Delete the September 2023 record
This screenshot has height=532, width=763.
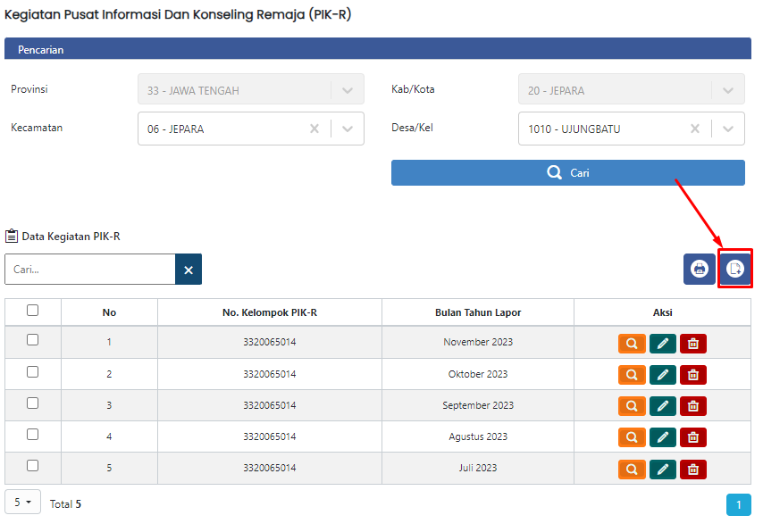point(693,406)
